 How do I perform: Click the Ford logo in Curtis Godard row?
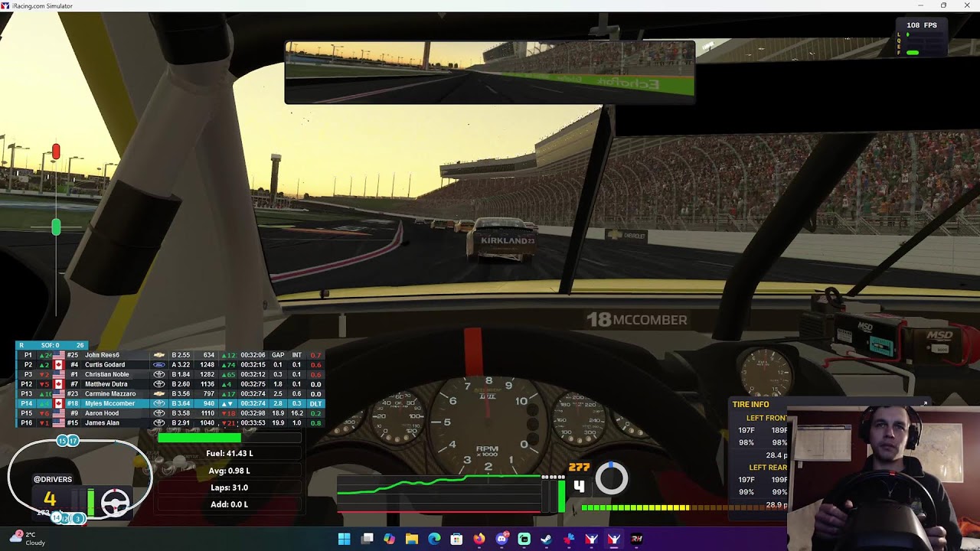click(x=159, y=365)
